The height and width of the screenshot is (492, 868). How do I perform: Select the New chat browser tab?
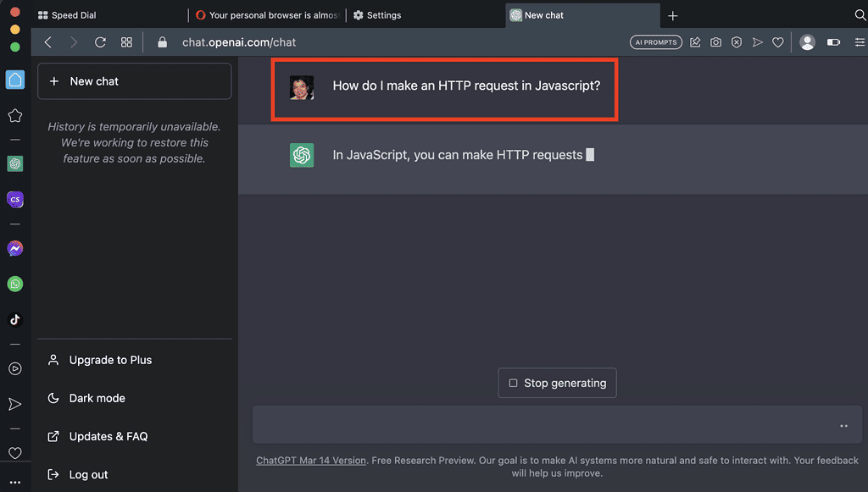[x=582, y=15]
